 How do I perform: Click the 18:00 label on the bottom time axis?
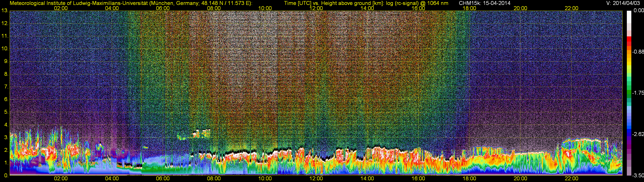pyautogui.click(x=469, y=179)
